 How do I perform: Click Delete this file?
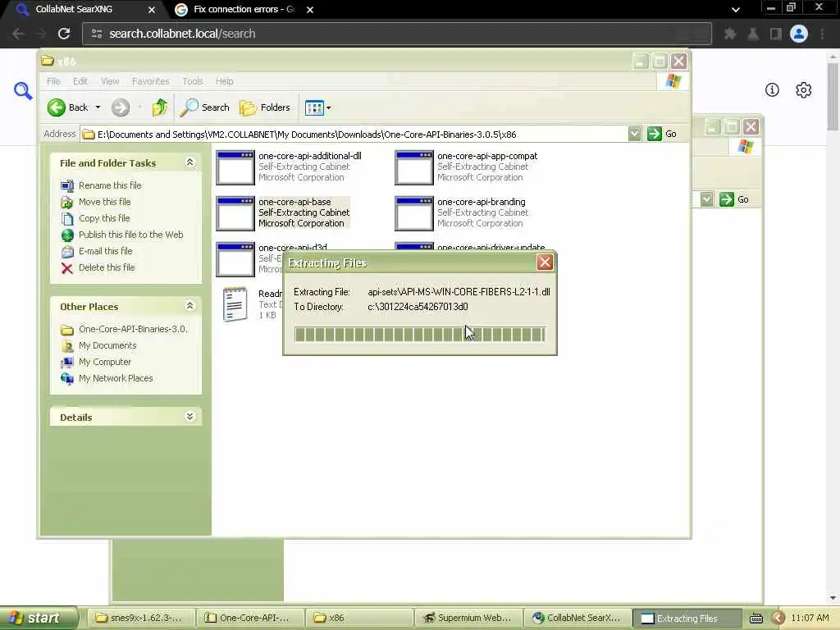pos(106,268)
